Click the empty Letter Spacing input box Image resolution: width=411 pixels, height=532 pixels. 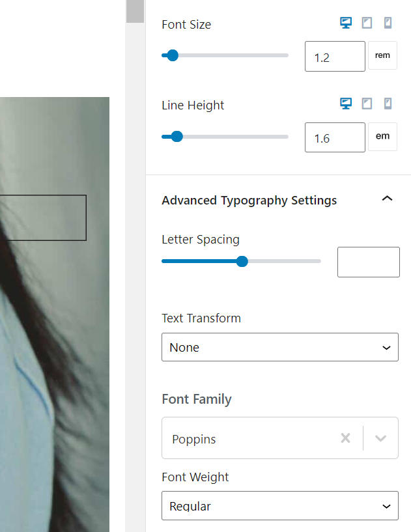click(x=368, y=262)
